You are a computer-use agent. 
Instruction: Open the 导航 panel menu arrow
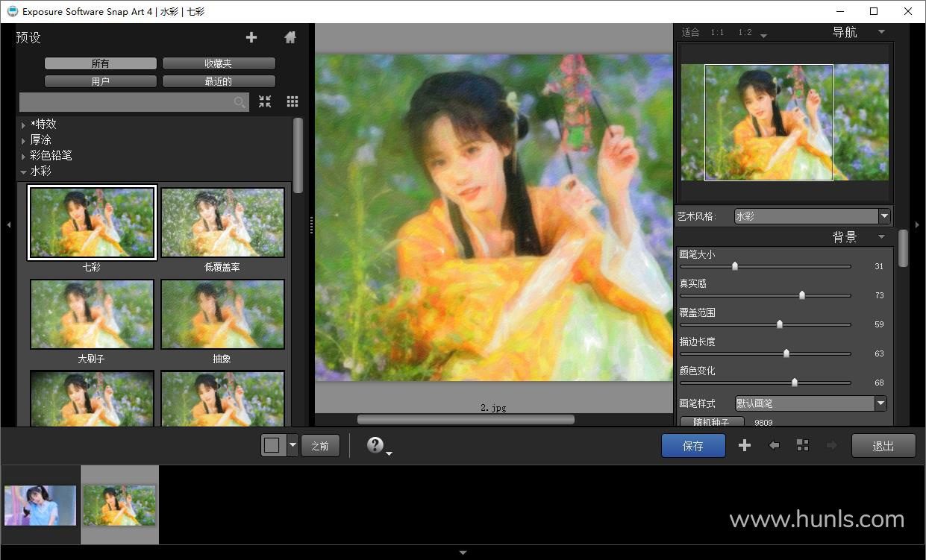(881, 32)
